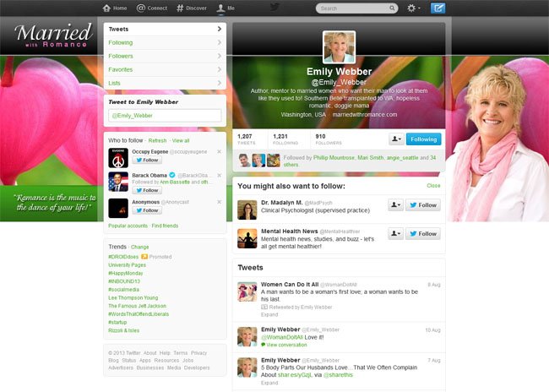View the 1,207 tweets count
The width and height of the screenshot is (549, 392).
point(247,139)
